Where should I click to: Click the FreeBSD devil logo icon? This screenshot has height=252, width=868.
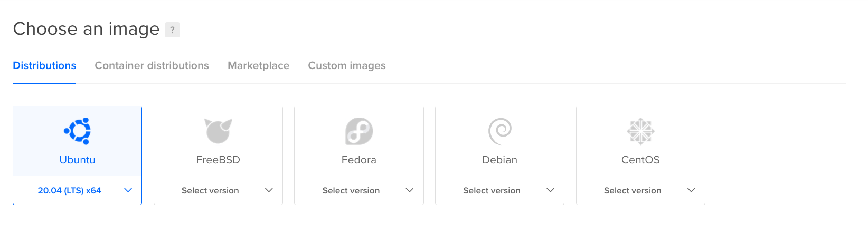(x=218, y=131)
